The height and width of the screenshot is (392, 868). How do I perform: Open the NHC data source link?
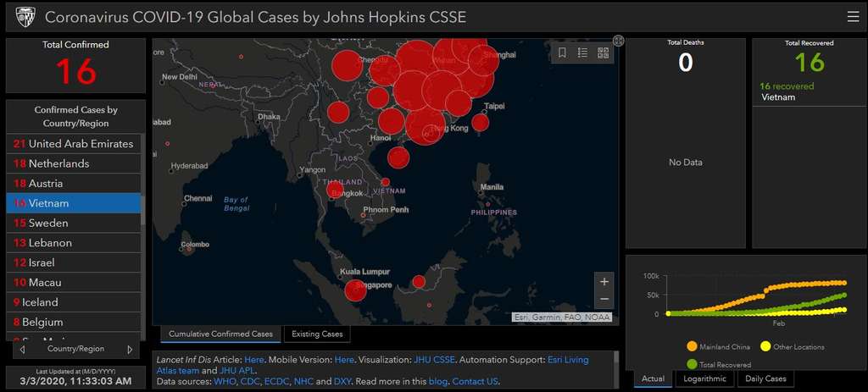[303, 382]
